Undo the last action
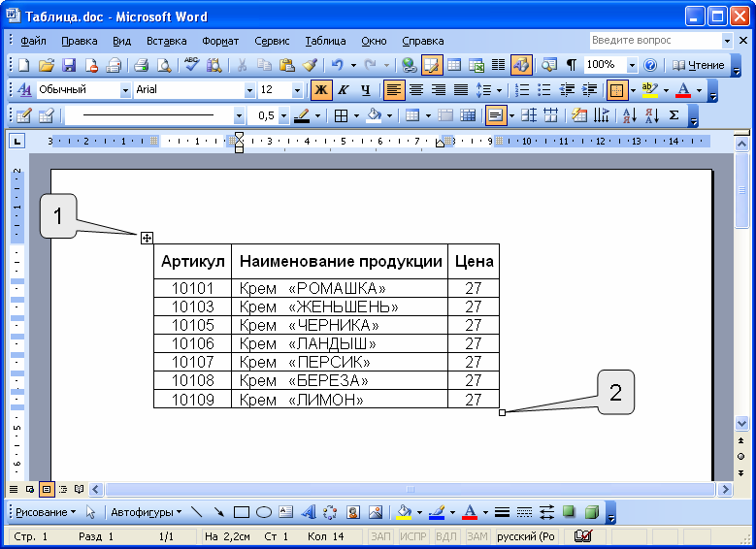 337,65
